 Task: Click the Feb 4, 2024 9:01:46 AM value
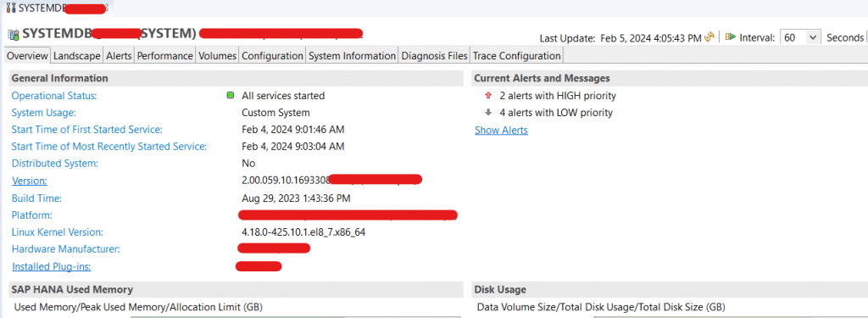[292, 130]
